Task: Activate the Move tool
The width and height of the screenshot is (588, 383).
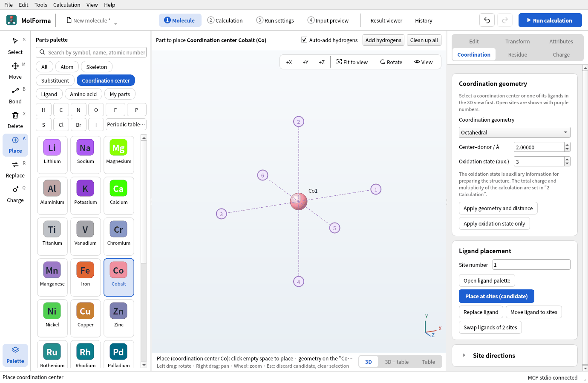Action: point(15,70)
